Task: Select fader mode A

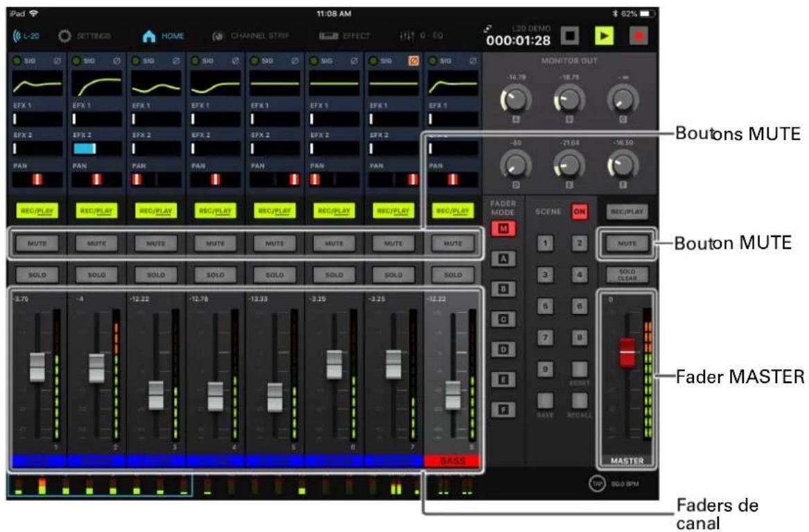Action: [503, 259]
